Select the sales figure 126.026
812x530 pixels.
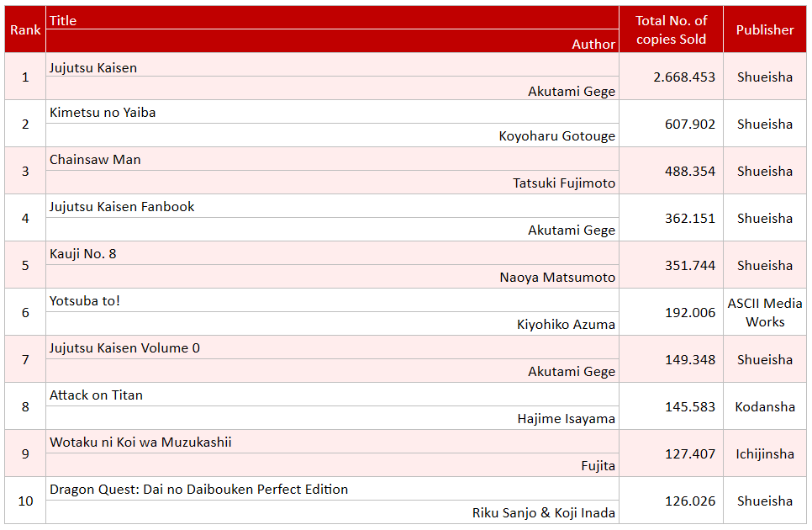690,501
